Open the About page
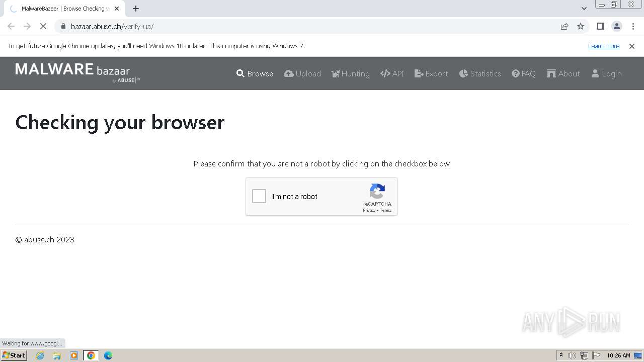The image size is (644, 362). (x=563, y=73)
